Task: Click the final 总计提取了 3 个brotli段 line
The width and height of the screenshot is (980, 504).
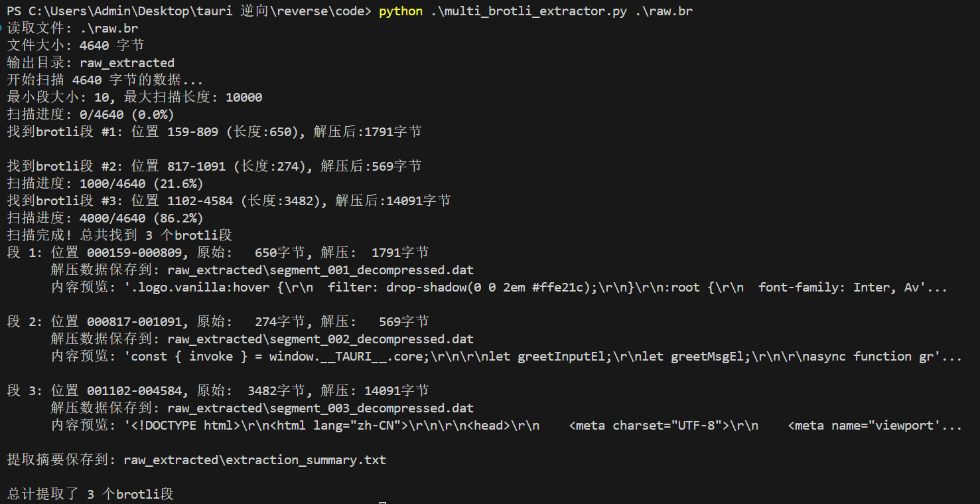Action: (x=90, y=494)
